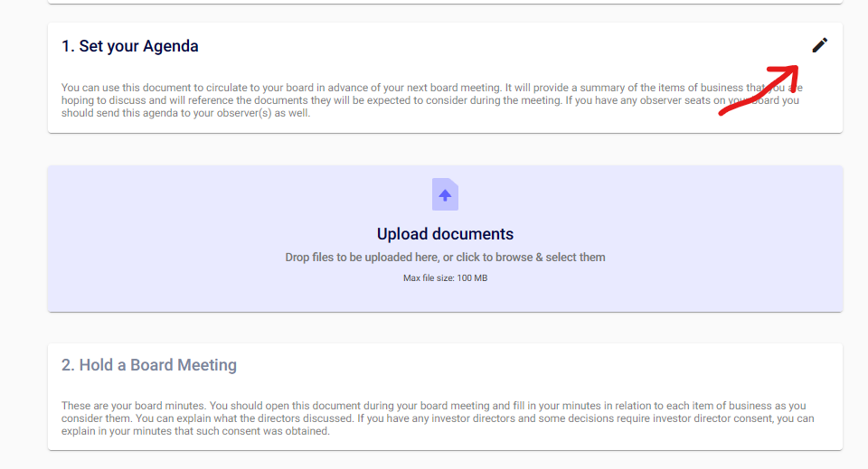Click the partially visible card at top edge
Viewport: 868px width, 469px height.
(x=445, y=2)
